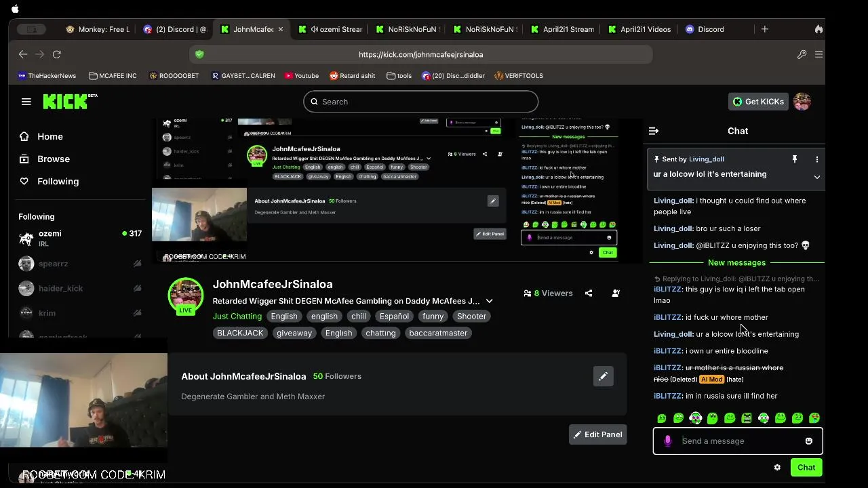
Task: Click the Get KICKs button
Action: point(758,102)
